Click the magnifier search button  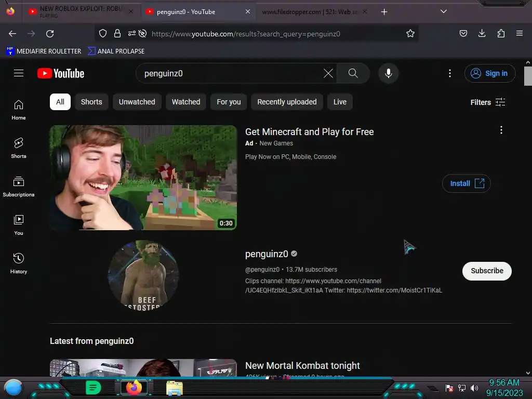tap(353, 73)
